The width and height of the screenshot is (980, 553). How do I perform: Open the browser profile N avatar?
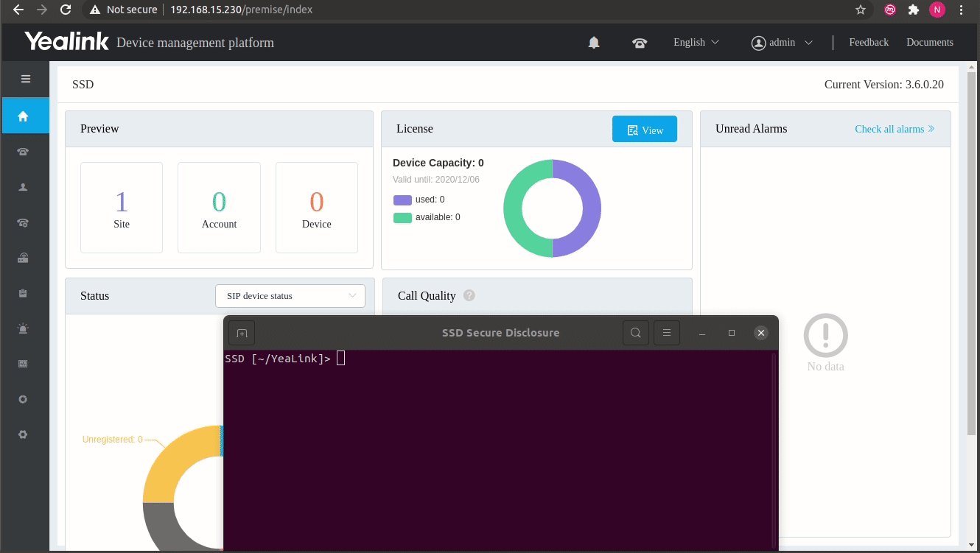tap(937, 10)
